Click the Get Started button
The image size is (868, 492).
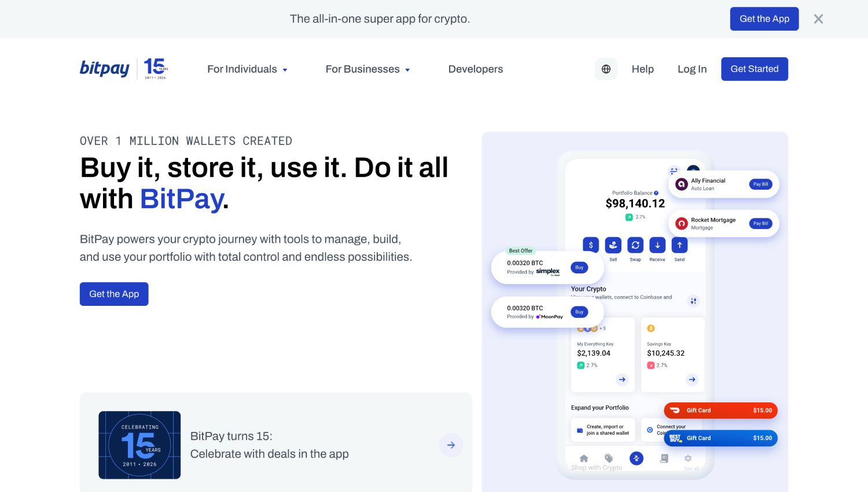[755, 69]
